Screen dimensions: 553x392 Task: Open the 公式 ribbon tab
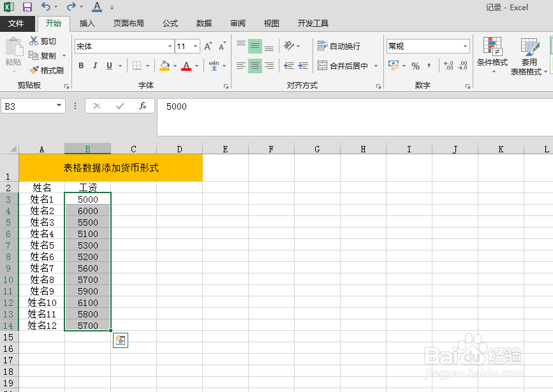[170, 23]
